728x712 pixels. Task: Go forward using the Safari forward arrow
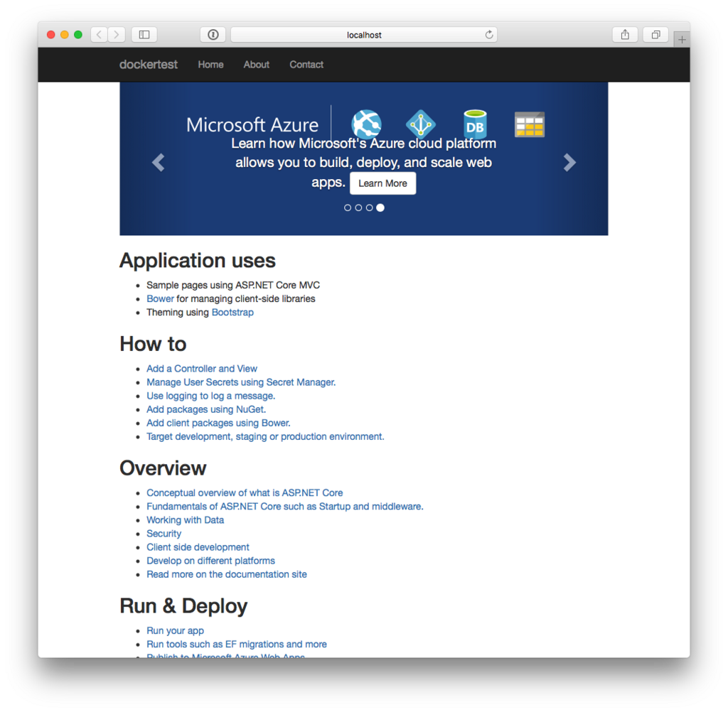click(x=117, y=35)
